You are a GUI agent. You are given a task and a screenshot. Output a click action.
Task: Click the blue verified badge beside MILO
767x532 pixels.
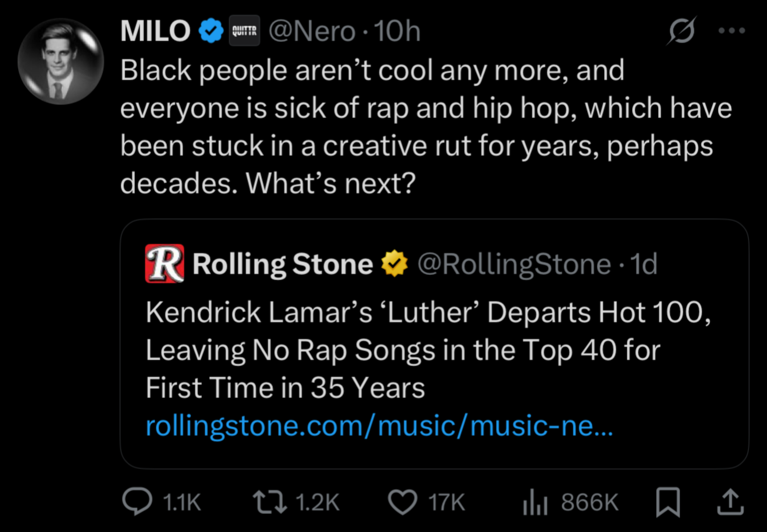[211, 31]
